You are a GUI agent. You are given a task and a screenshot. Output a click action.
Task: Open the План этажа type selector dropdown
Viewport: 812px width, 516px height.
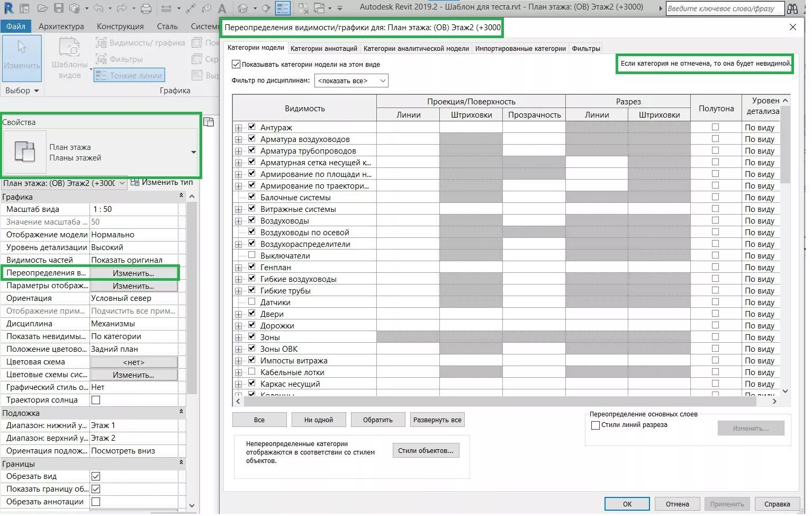(x=193, y=152)
